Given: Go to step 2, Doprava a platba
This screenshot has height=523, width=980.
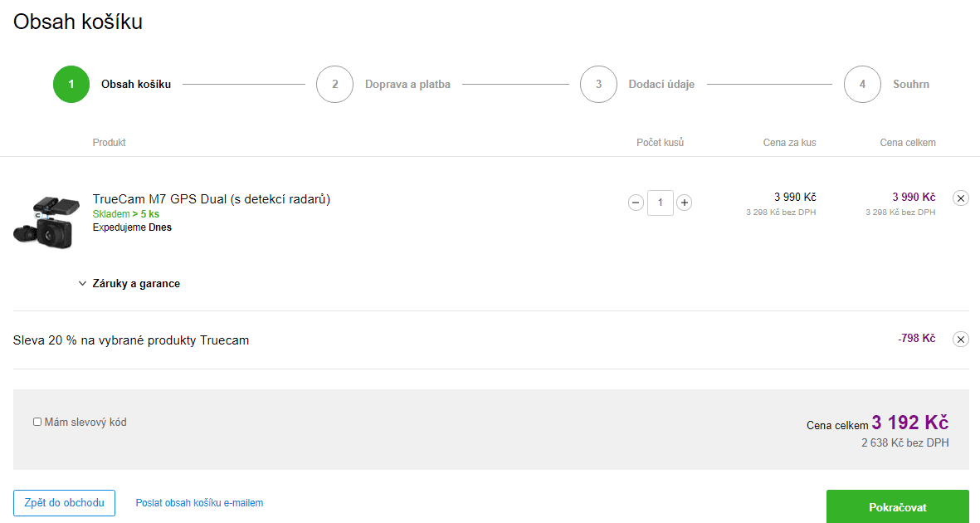Looking at the screenshot, I should point(383,85).
